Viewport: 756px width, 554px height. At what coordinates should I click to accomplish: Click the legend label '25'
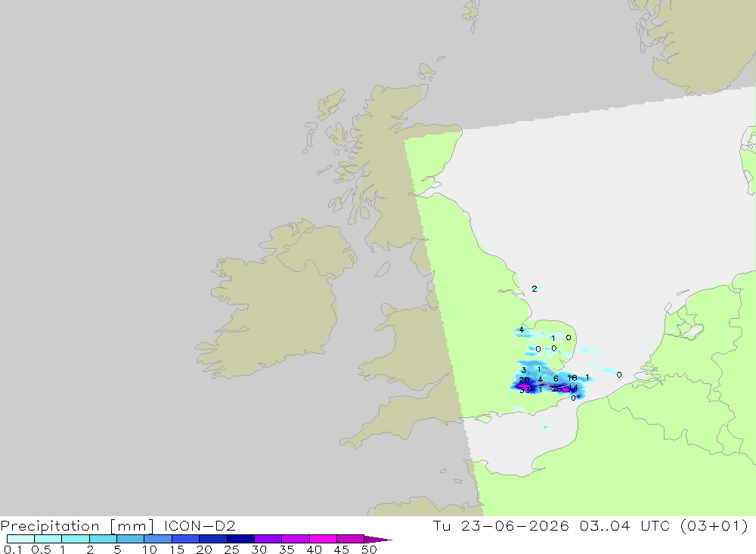[231, 549]
